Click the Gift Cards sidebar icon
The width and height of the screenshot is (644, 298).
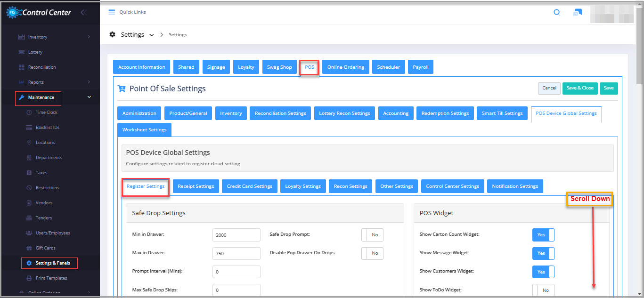29,248
